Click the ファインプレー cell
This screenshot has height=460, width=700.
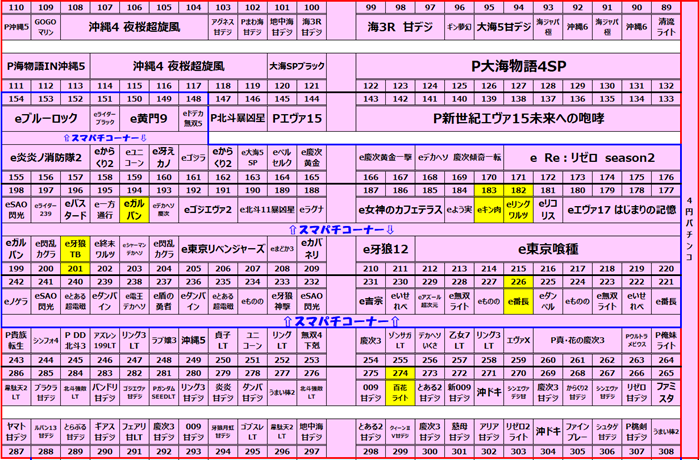577,431
